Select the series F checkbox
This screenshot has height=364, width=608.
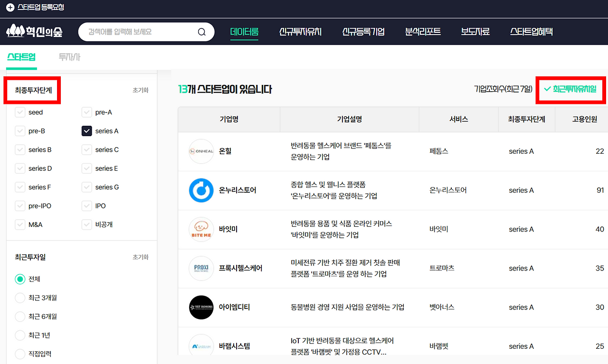tap(20, 187)
